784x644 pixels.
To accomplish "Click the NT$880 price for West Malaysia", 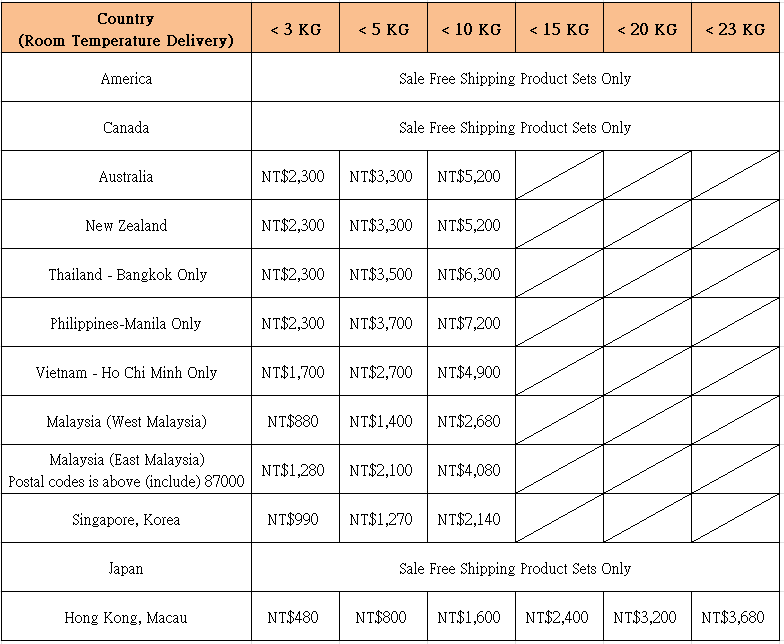I will pyautogui.click(x=293, y=421).
